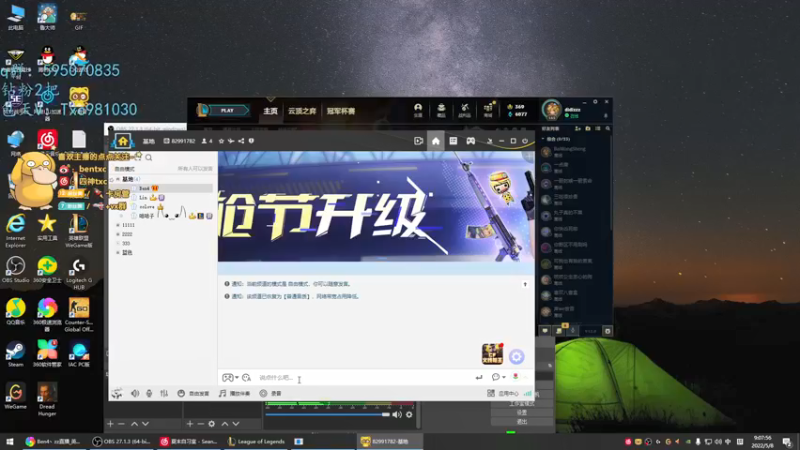This screenshot has height=450, width=800.
Task: Select user Lin in channel list
Action: tap(143, 197)
